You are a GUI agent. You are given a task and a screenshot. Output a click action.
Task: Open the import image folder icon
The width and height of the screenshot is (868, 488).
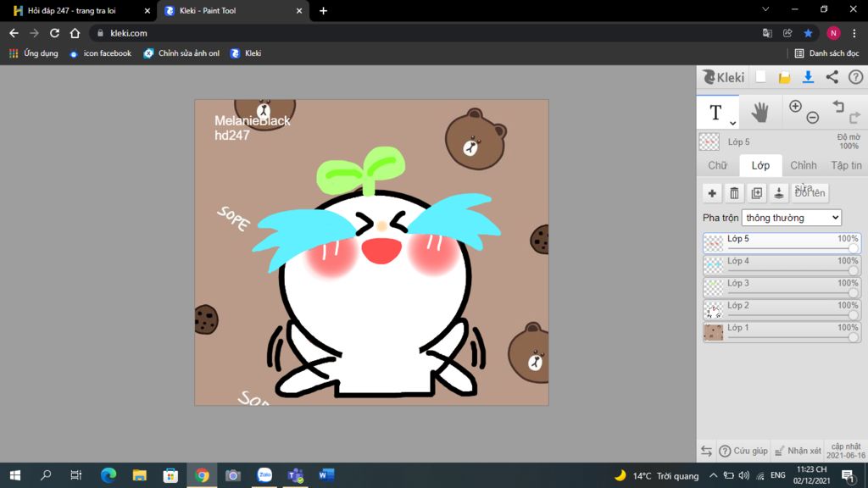click(x=784, y=77)
